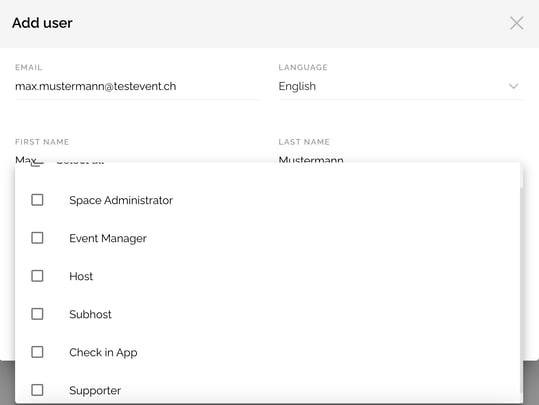Close the Add user dialog
The width and height of the screenshot is (539, 405).
[516, 23]
